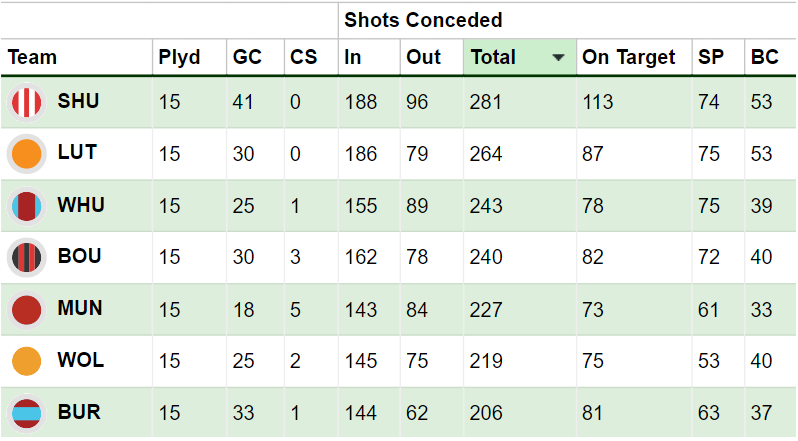Click the Team column header

(x=33, y=58)
